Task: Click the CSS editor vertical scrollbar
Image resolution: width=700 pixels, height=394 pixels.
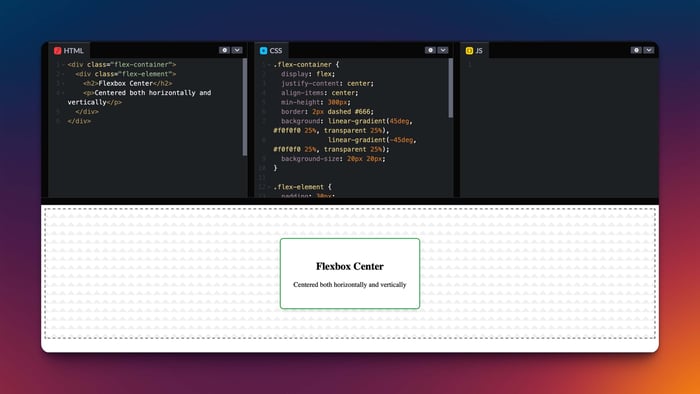Action: coord(450,88)
